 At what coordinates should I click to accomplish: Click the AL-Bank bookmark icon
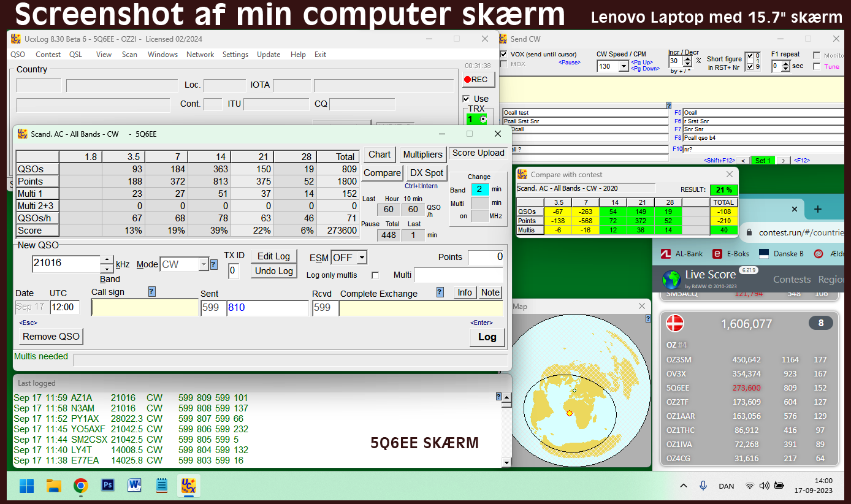(665, 254)
